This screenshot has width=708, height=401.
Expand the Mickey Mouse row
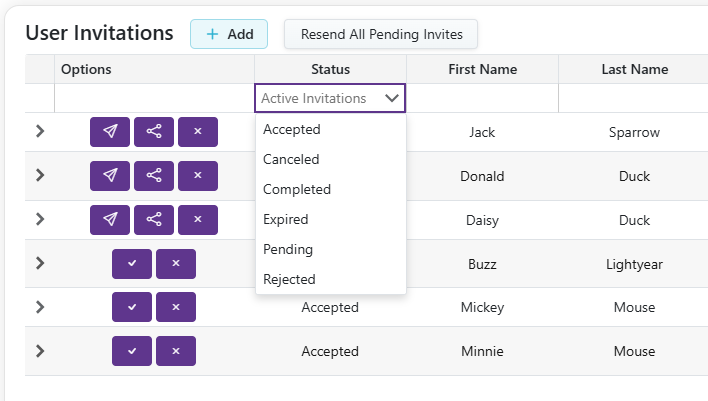click(40, 307)
